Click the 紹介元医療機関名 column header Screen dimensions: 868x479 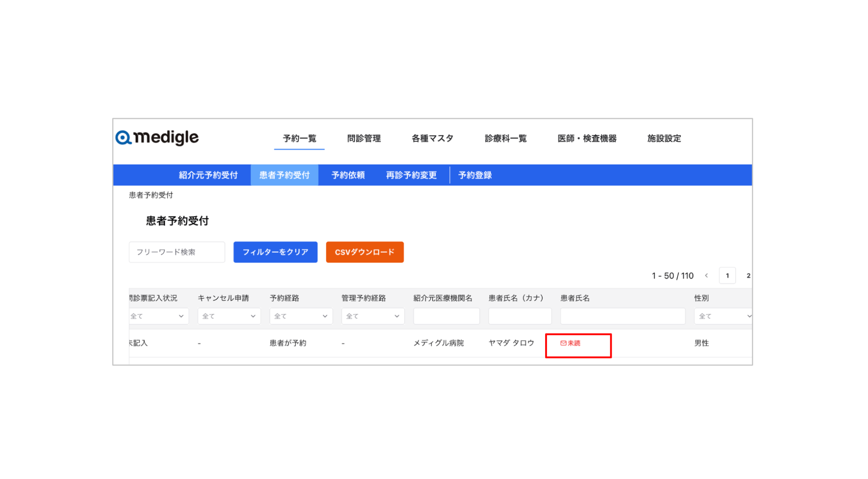point(443,298)
